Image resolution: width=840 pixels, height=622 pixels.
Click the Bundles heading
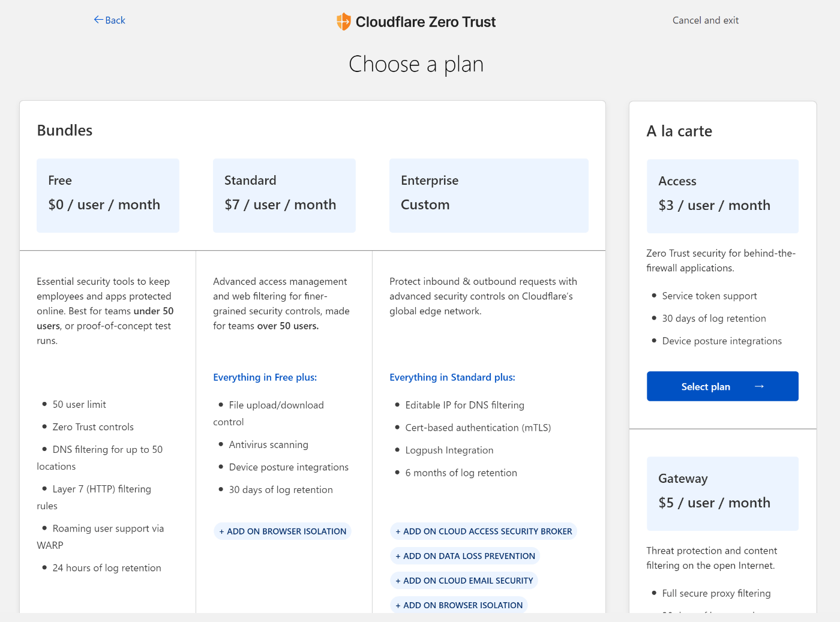(x=65, y=130)
